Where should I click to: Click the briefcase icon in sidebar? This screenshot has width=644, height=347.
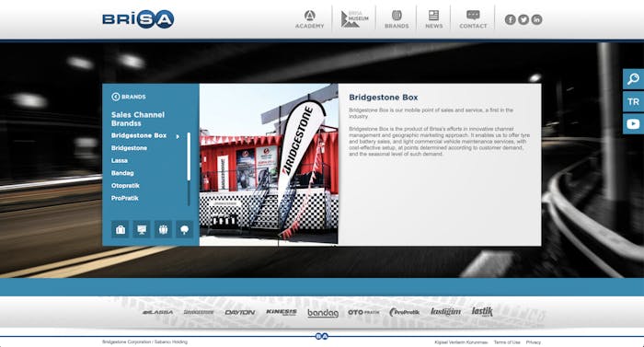click(121, 229)
